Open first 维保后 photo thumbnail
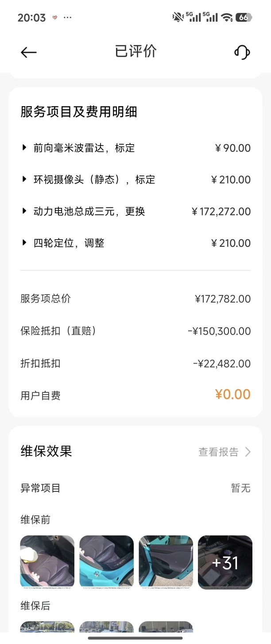 tap(47, 627)
